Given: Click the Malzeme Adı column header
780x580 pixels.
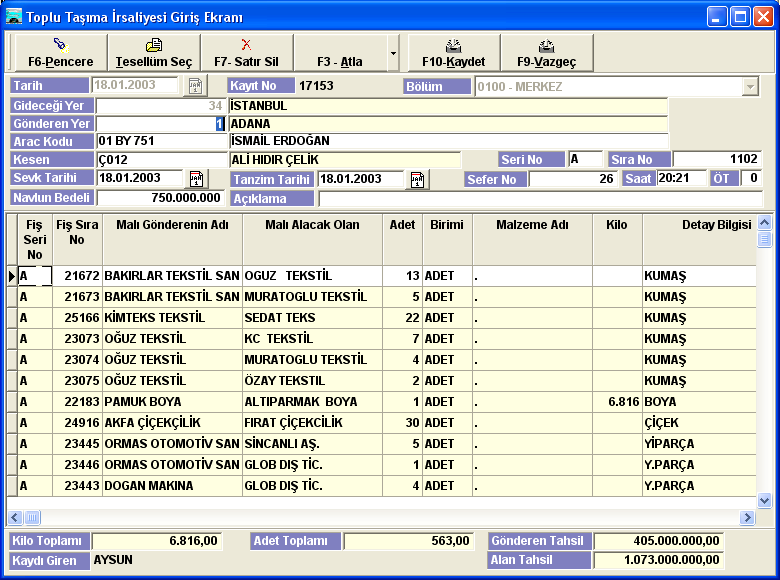Looking at the screenshot, I should (x=532, y=239).
